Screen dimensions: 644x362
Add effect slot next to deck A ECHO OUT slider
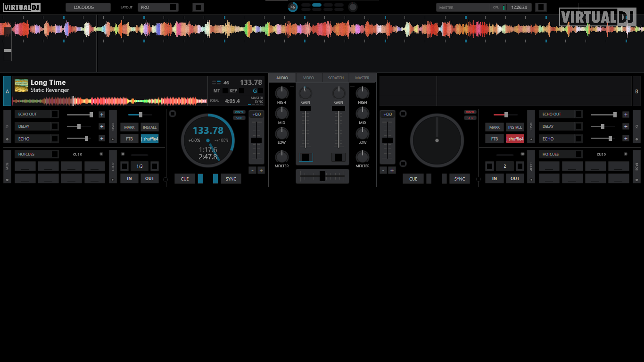pos(101,115)
